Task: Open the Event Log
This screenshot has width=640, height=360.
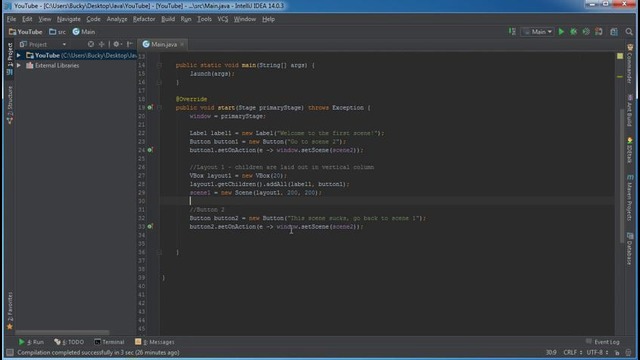Action: [x=602, y=342]
